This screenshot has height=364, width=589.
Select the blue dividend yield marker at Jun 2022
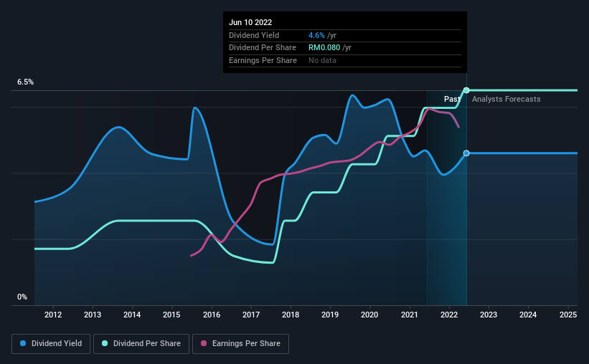[466, 153]
